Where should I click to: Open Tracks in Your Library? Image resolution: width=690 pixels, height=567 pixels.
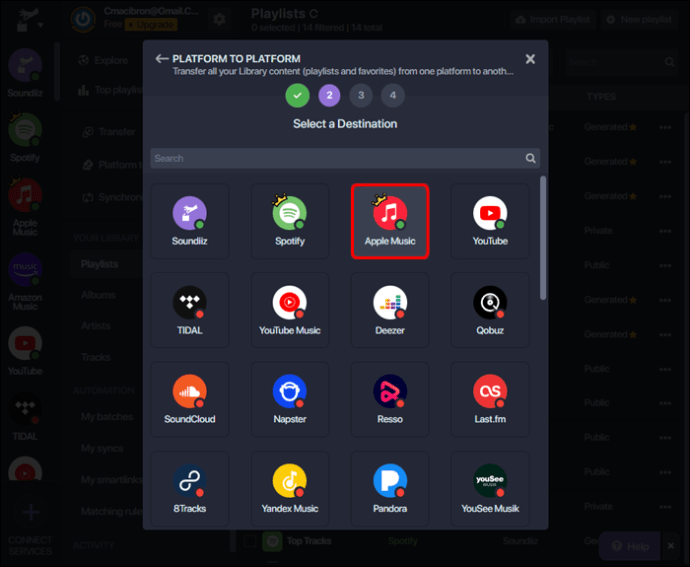click(x=95, y=357)
